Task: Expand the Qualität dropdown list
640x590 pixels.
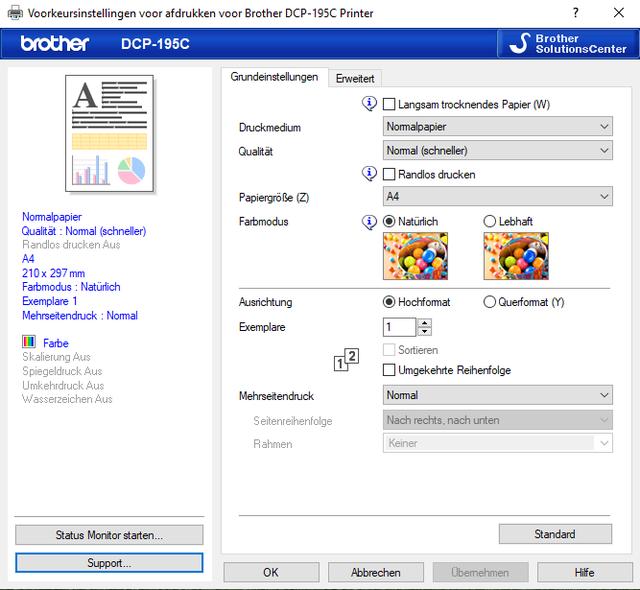Action: click(498, 151)
